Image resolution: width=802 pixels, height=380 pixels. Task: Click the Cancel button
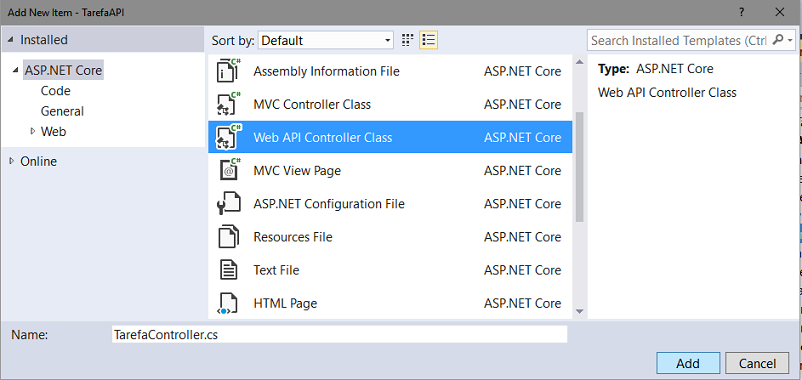point(758,363)
